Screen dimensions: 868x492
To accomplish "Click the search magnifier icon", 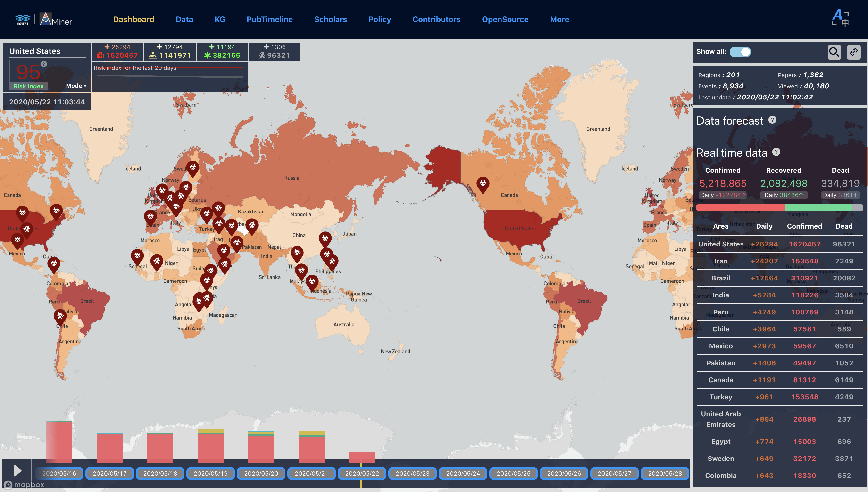I will [x=834, y=52].
